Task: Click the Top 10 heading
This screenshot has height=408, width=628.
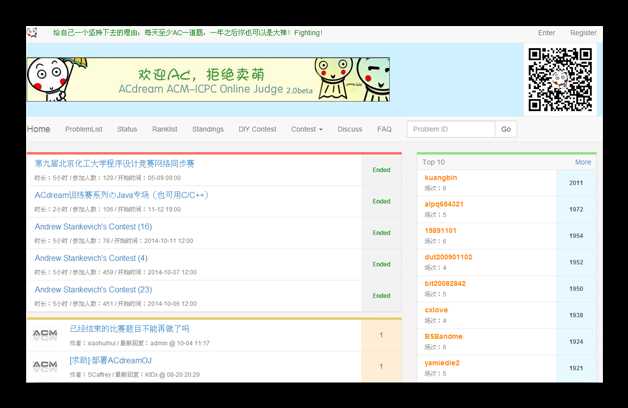Action: point(433,162)
